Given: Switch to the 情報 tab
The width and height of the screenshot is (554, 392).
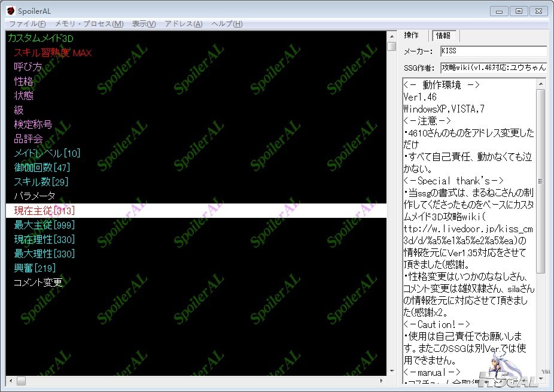Looking at the screenshot, I should [x=444, y=36].
